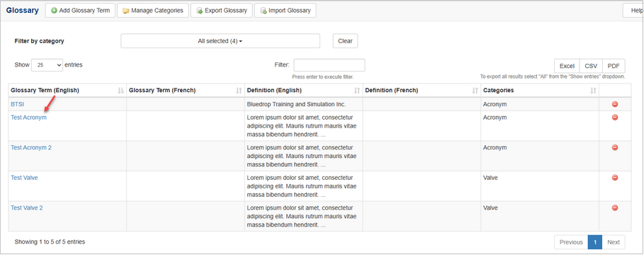Screen dimensions: 644x255
Task: Clear the category filter
Action: point(345,41)
